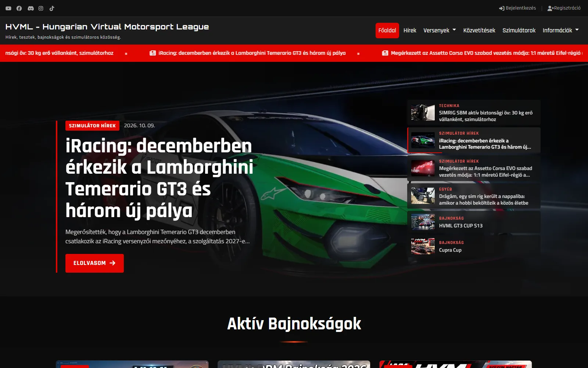Open the SIMRIG SBM thumbnail in sidebar

(423, 113)
